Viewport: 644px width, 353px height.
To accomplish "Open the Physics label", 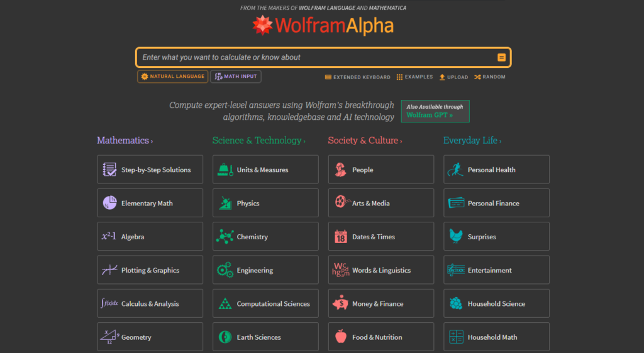I will coord(248,204).
